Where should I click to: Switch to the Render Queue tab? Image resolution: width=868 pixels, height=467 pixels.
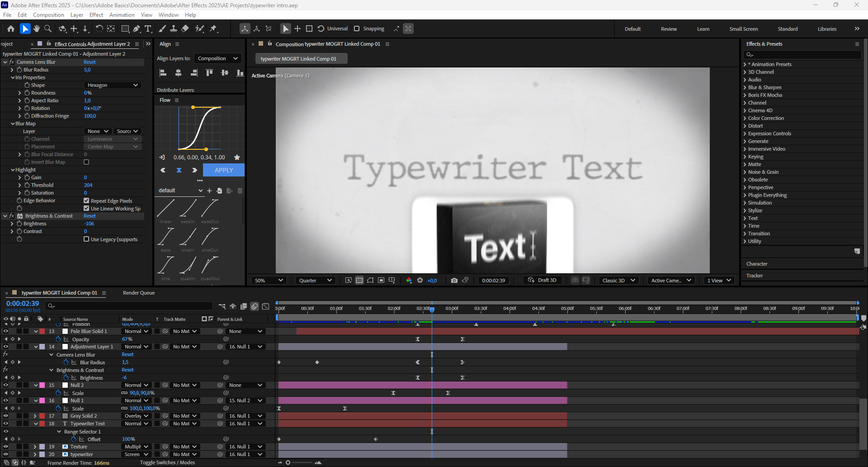[x=139, y=293]
